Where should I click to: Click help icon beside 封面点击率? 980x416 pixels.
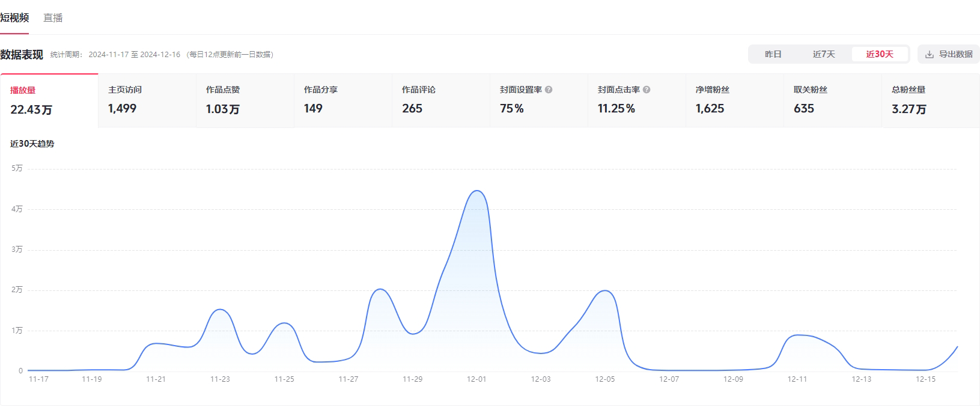pos(647,90)
